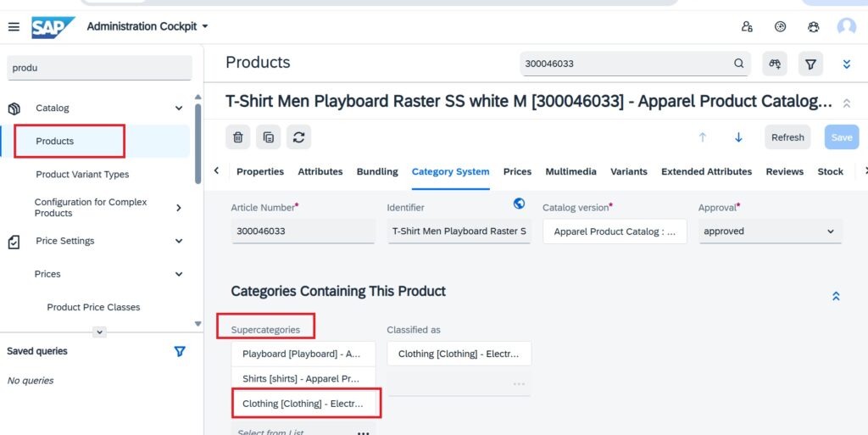
Task: Open Classified as ellipsis picker
Action: click(519, 383)
